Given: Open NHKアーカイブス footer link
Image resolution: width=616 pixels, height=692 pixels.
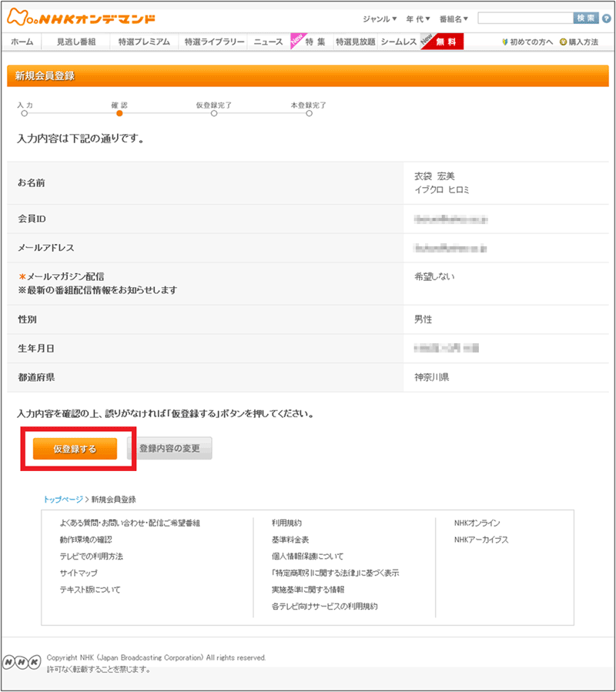Looking at the screenshot, I should (x=481, y=540).
